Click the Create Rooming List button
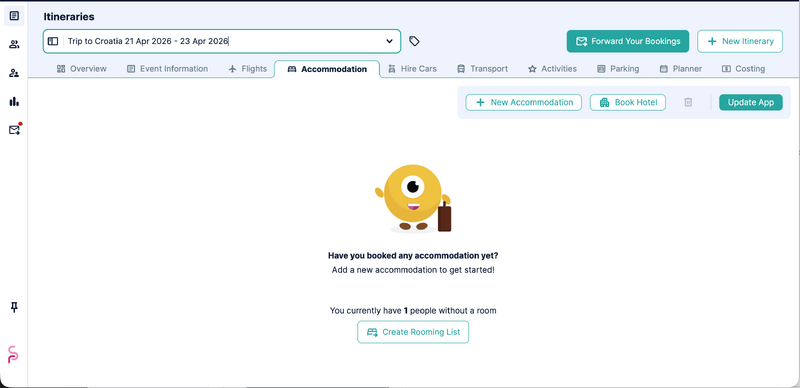The width and height of the screenshot is (800, 388). 413,332
